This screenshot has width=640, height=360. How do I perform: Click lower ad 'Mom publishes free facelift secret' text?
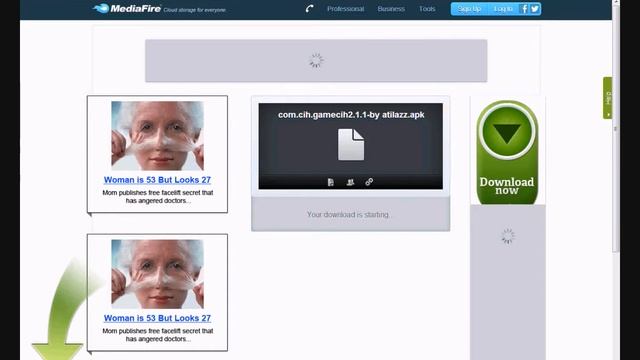click(158, 335)
